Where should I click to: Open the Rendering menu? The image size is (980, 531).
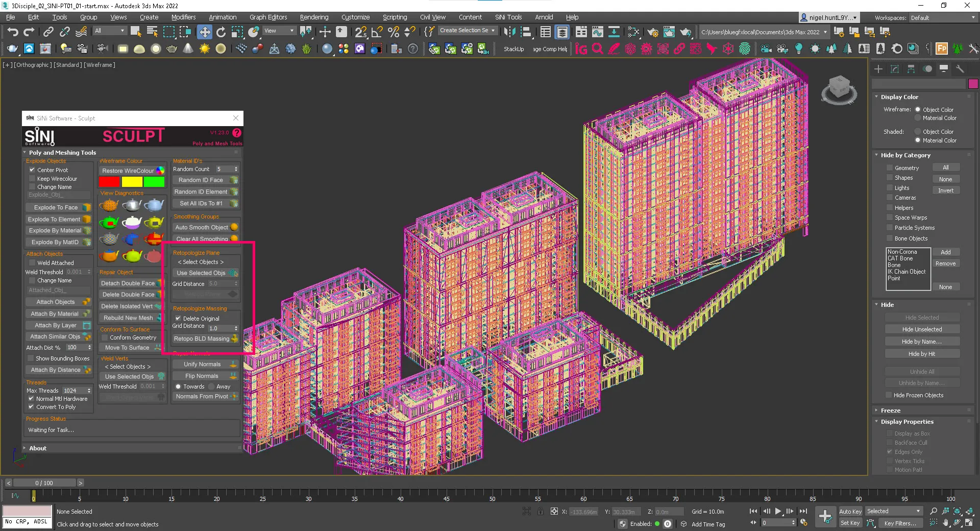click(314, 17)
